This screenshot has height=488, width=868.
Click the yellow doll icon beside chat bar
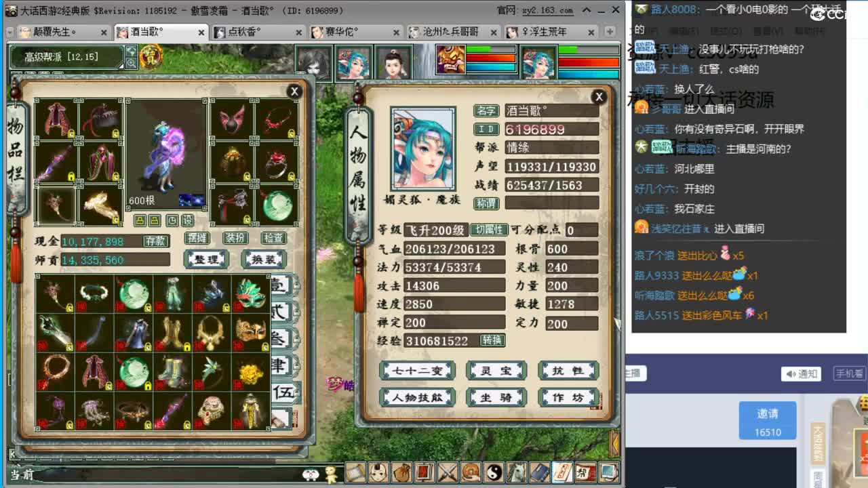[x=331, y=474]
